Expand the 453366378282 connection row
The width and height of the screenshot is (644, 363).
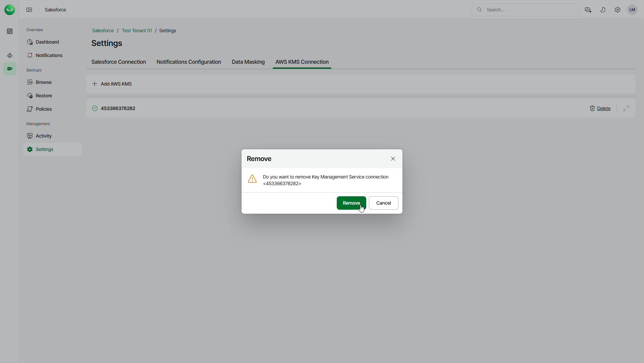click(626, 108)
